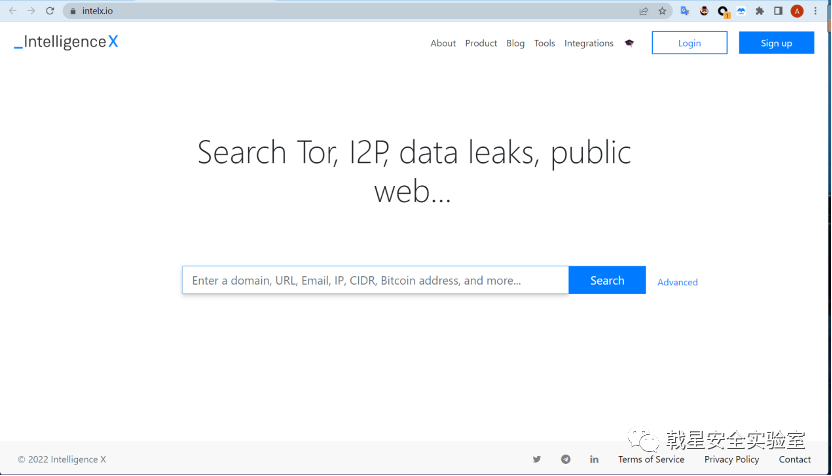
Task: Open the red profile avatar A
Action: [x=797, y=11]
